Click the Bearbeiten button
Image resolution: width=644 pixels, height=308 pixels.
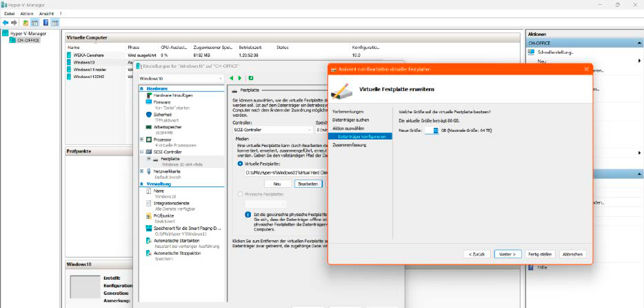pos(308,184)
